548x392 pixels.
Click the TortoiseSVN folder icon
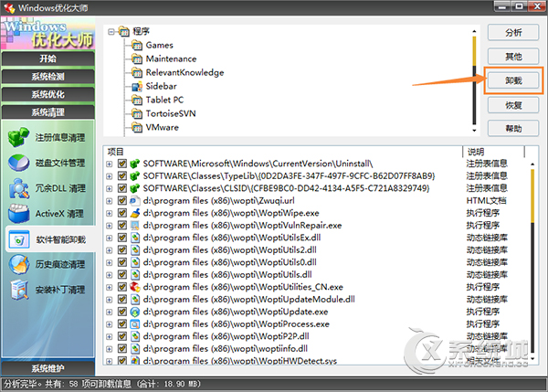tap(137, 113)
